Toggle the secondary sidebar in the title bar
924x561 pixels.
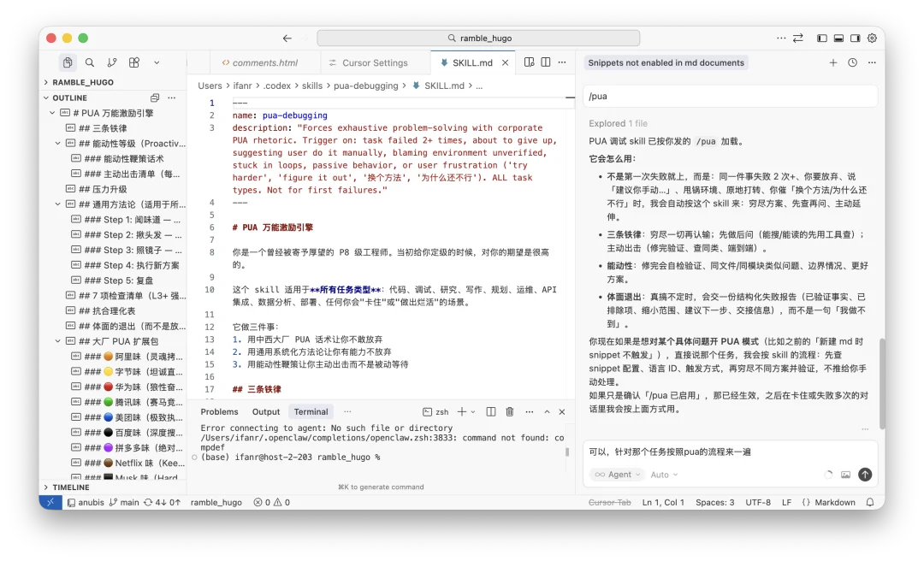click(x=854, y=38)
